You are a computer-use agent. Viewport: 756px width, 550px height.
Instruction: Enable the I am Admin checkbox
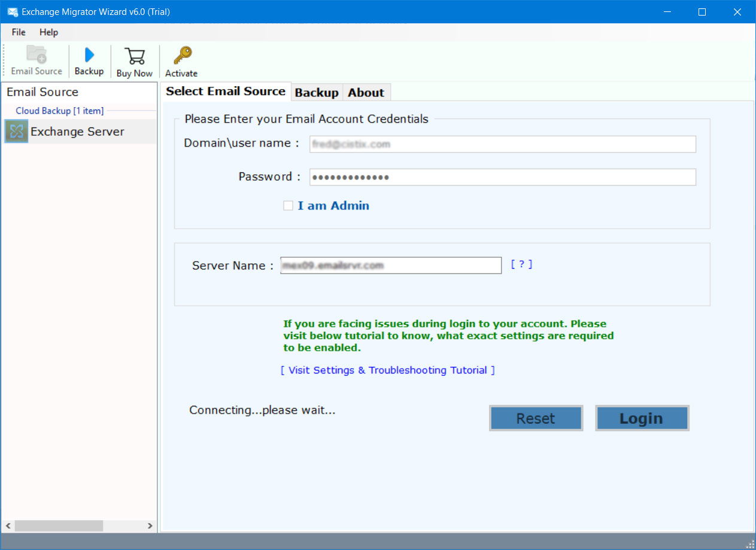click(289, 206)
